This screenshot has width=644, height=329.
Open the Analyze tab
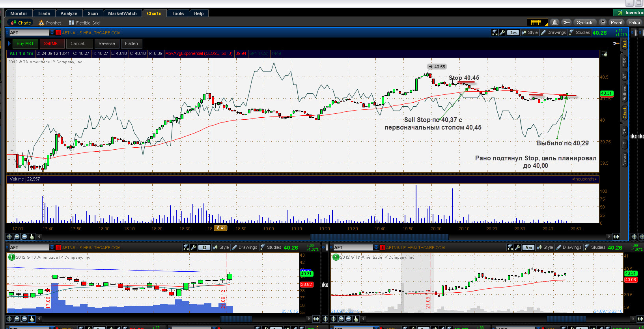69,13
